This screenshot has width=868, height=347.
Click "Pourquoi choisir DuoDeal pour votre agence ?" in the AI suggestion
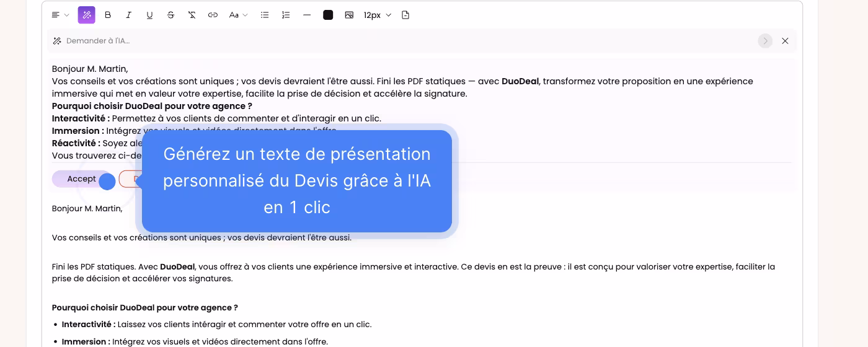[152, 106]
